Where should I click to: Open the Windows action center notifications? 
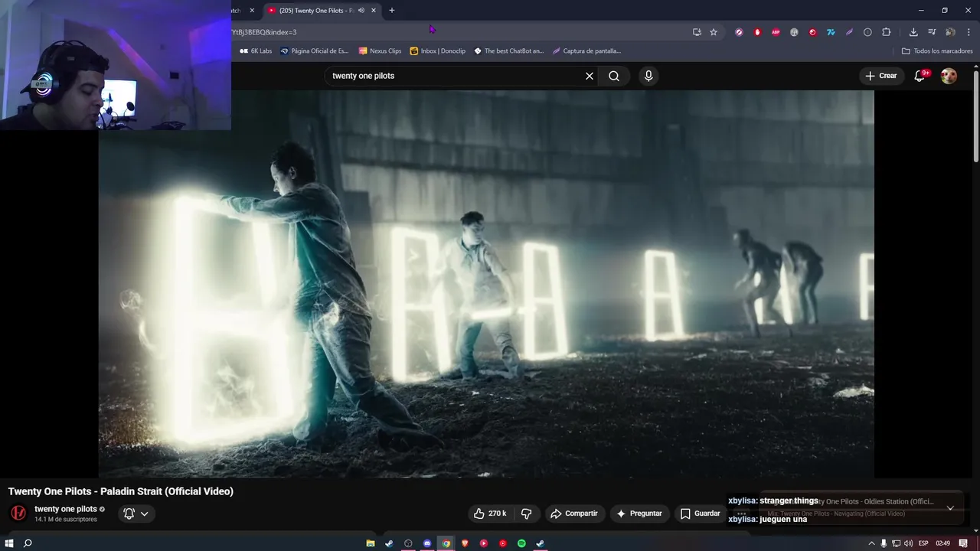(x=963, y=543)
